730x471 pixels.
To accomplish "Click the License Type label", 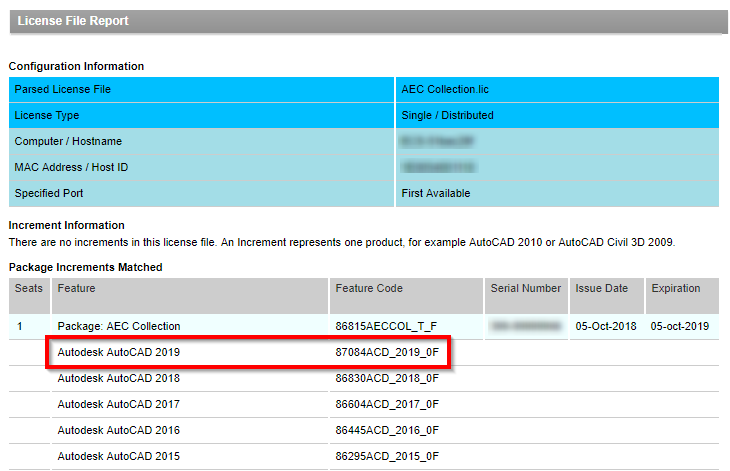I will (47, 115).
